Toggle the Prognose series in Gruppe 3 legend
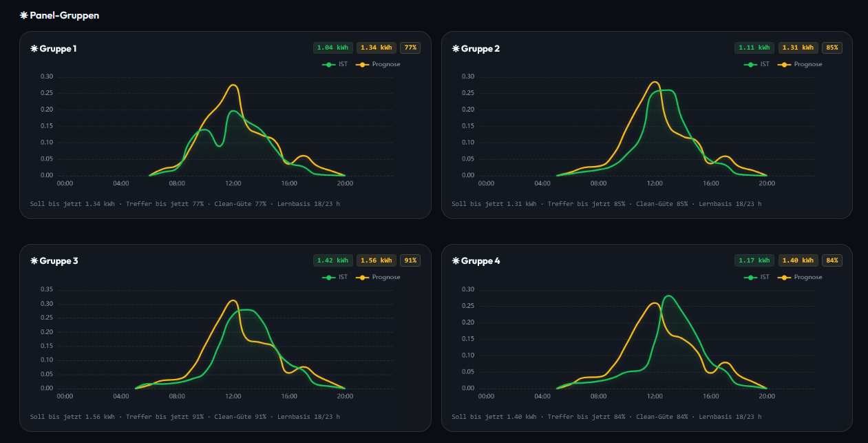This screenshot has width=868, height=443. 377,277
